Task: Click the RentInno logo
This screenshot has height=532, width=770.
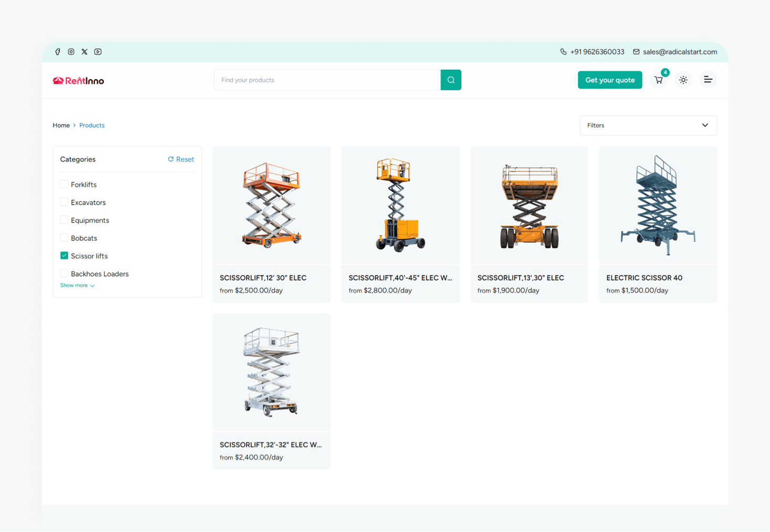Action: tap(78, 80)
